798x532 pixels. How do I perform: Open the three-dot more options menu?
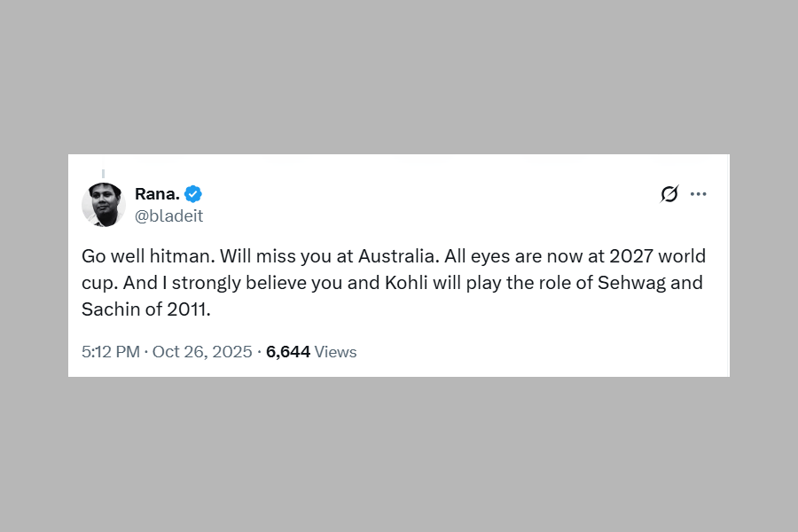(x=699, y=194)
